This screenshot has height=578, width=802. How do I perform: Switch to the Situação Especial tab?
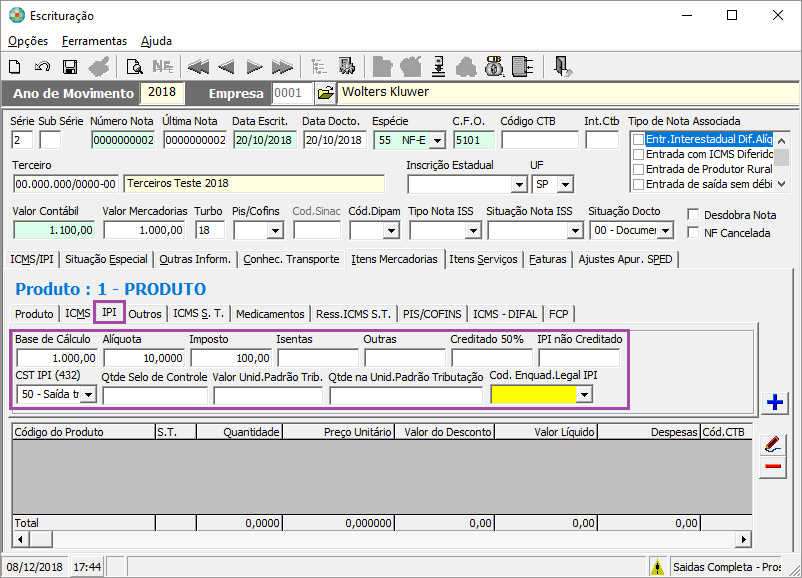(x=106, y=259)
